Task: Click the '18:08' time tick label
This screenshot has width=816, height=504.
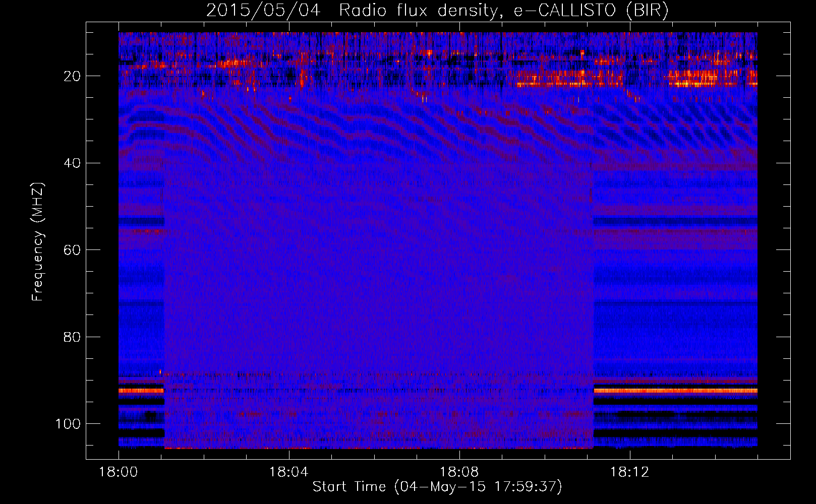Action: coord(459,472)
